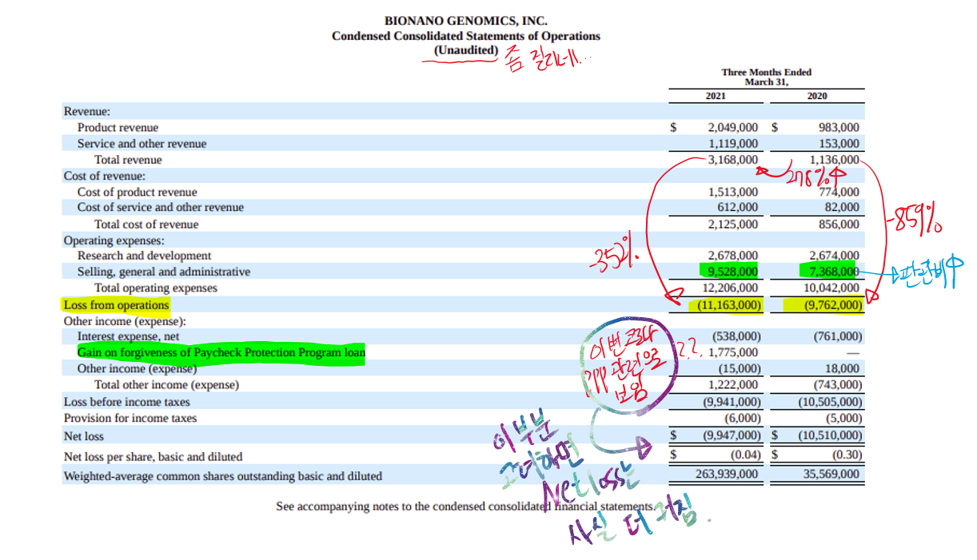
Task: Select total cost 2020 value 856,000
Action: 839,224
